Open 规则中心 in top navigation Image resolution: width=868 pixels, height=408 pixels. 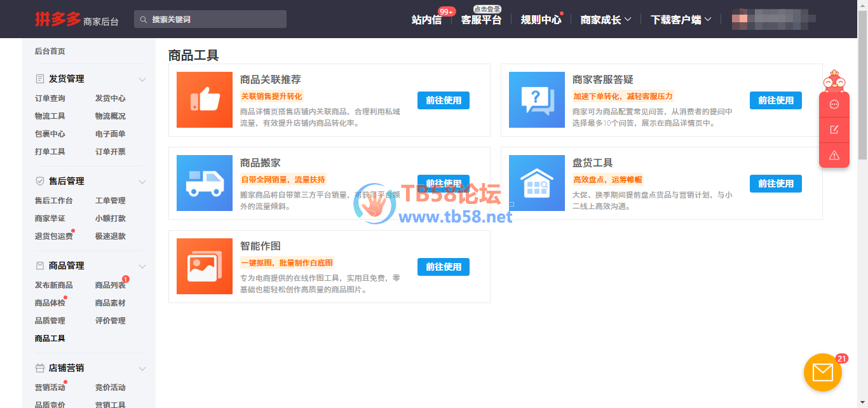coord(541,20)
